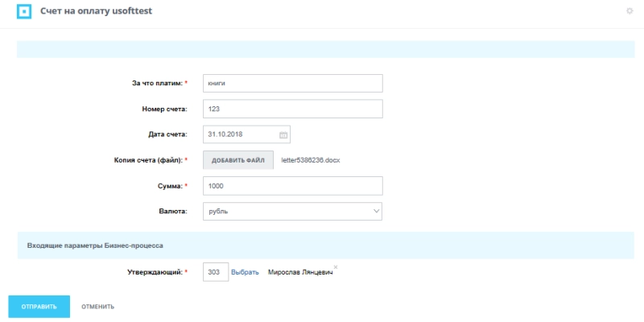Focus the За что платим field
This screenshot has width=644, height=322.
point(292,83)
